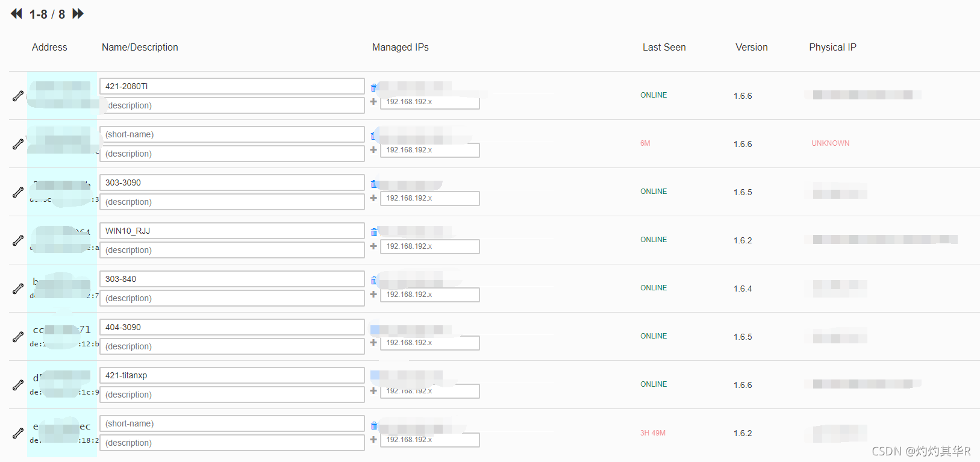Click the 1-8 / 8 page counter
The width and height of the screenshot is (980, 462).
tap(47, 14)
